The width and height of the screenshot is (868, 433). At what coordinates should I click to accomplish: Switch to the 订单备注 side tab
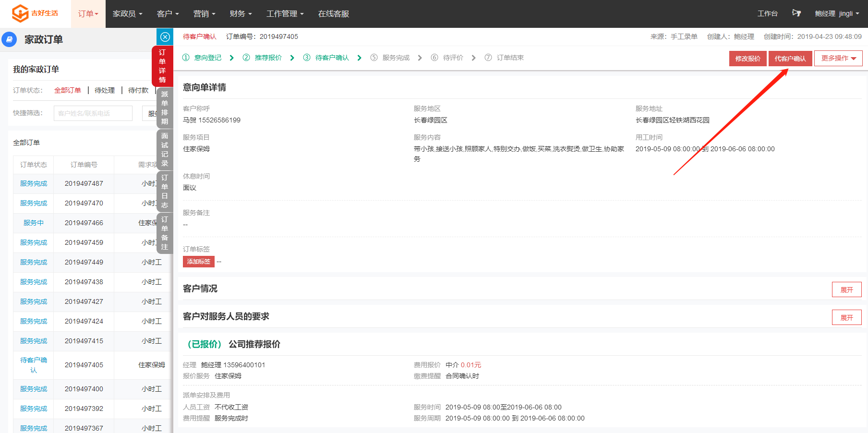[165, 233]
